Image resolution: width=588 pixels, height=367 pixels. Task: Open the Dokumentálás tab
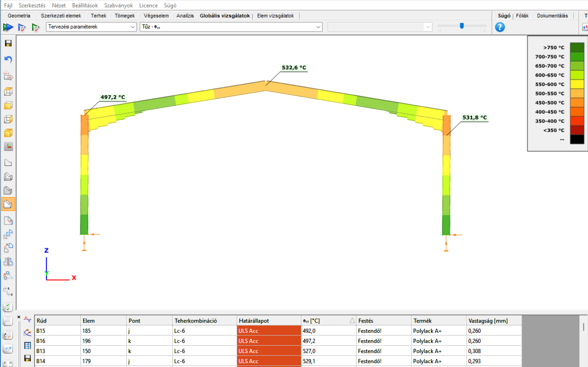click(552, 16)
